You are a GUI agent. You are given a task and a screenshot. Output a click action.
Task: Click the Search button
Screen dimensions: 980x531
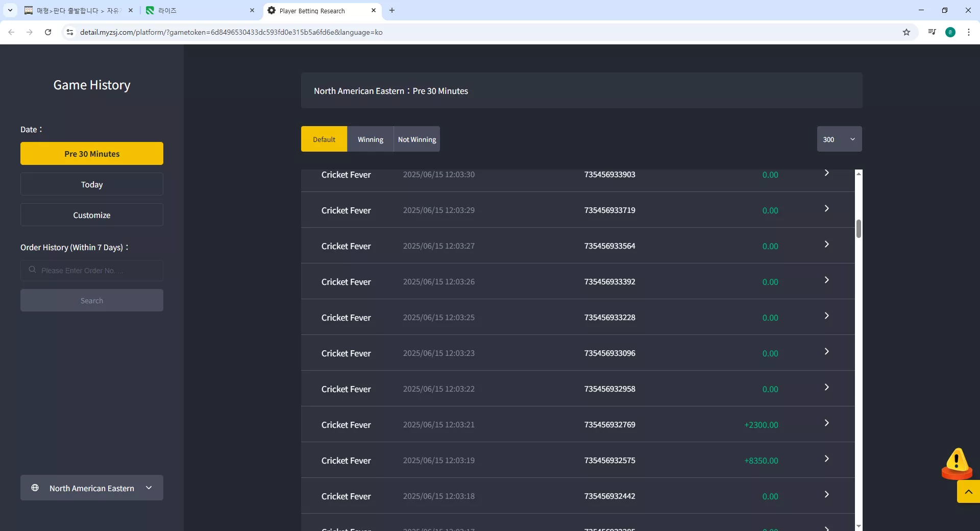(92, 300)
